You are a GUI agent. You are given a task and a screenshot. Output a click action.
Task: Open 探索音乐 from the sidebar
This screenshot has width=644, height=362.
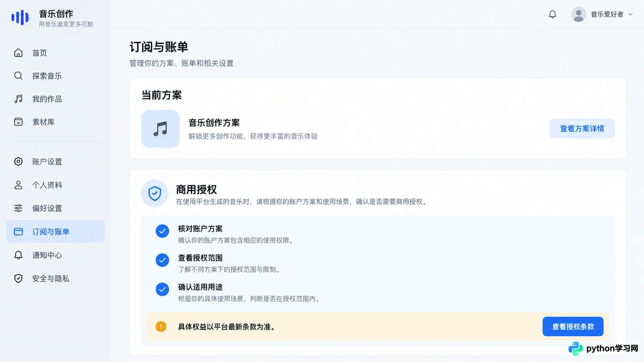55,76
